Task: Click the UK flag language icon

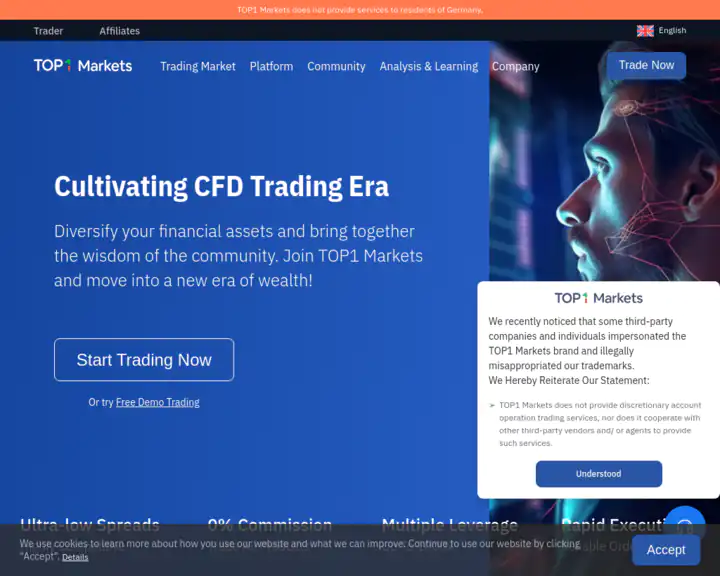Action: [645, 31]
